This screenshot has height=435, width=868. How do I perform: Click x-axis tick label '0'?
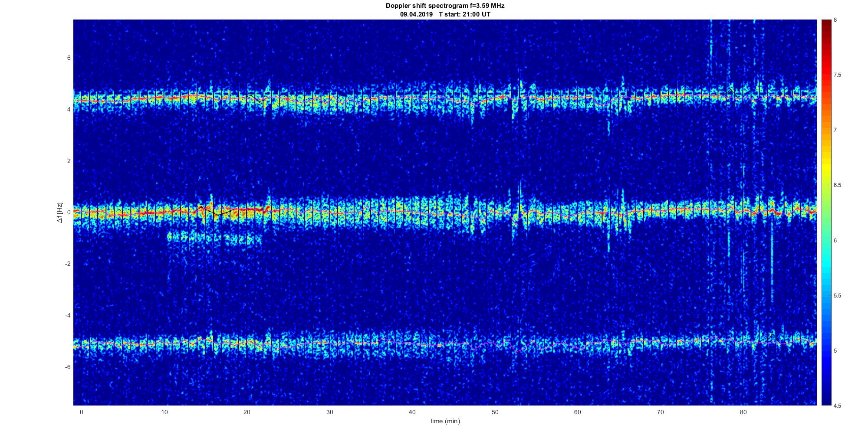coord(81,412)
